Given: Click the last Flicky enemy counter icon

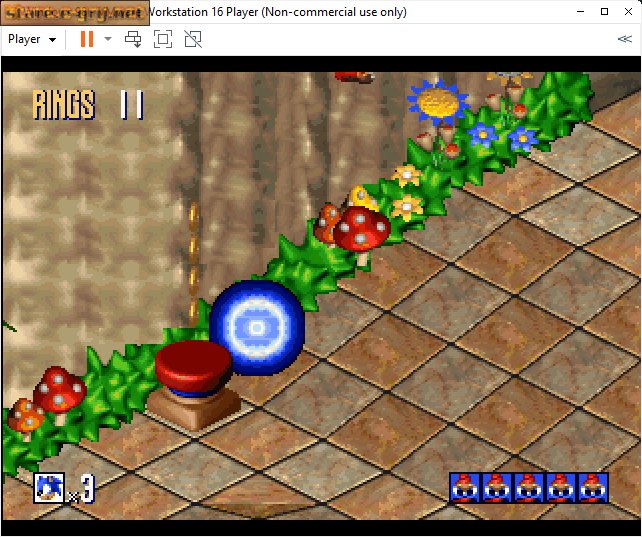Looking at the screenshot, I should click(x=593, y=488).
